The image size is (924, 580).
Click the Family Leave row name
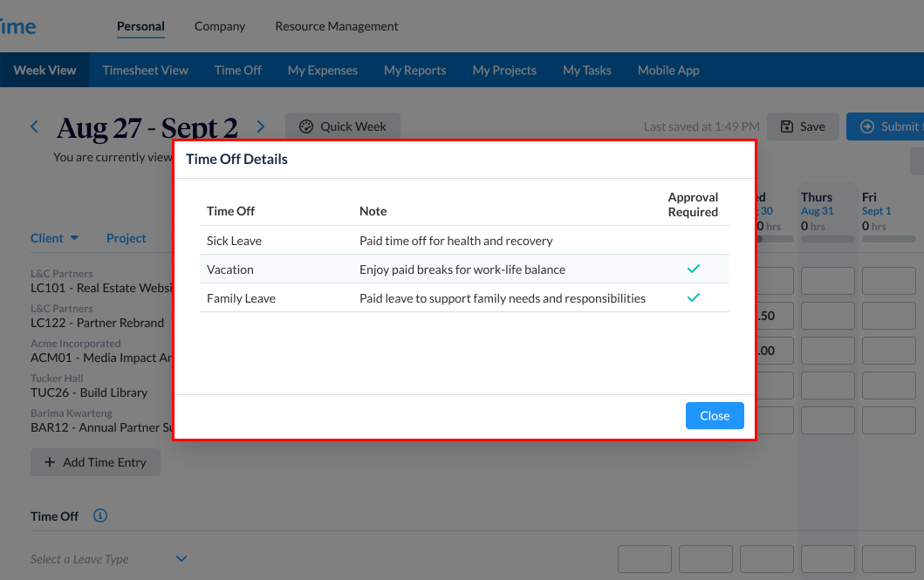point(241,298)
